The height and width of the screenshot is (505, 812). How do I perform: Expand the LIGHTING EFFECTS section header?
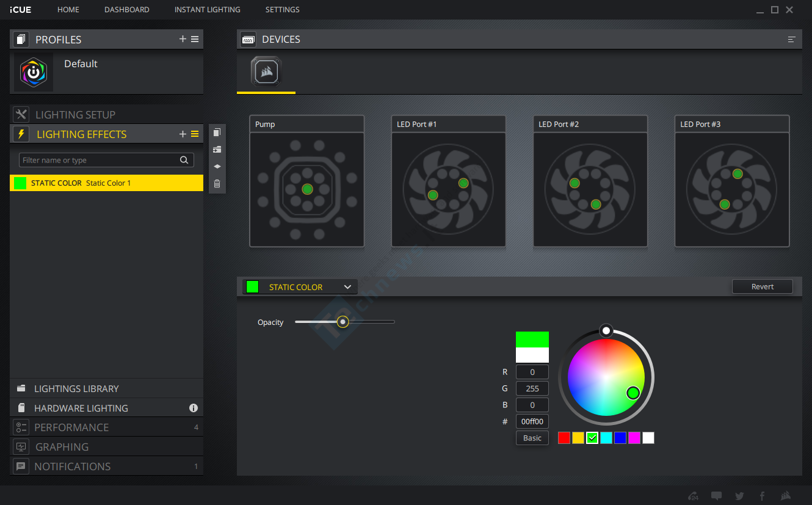(106, 134)
